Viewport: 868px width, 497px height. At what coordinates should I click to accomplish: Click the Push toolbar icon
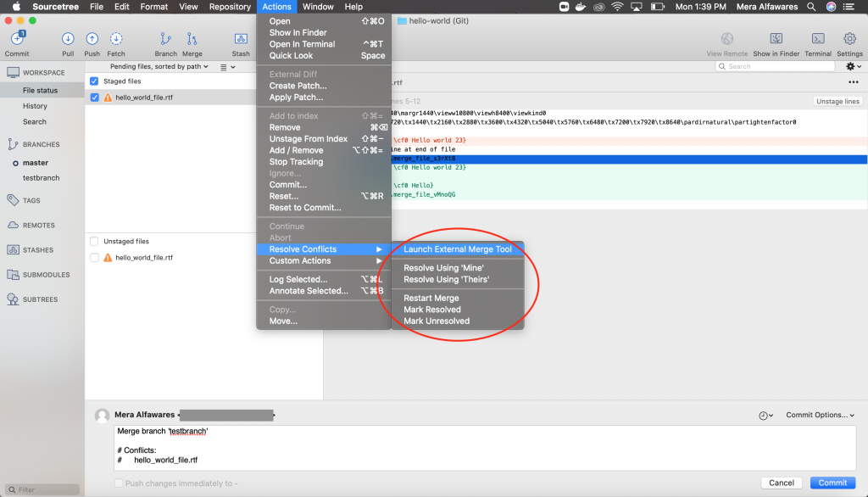point(92,40)
